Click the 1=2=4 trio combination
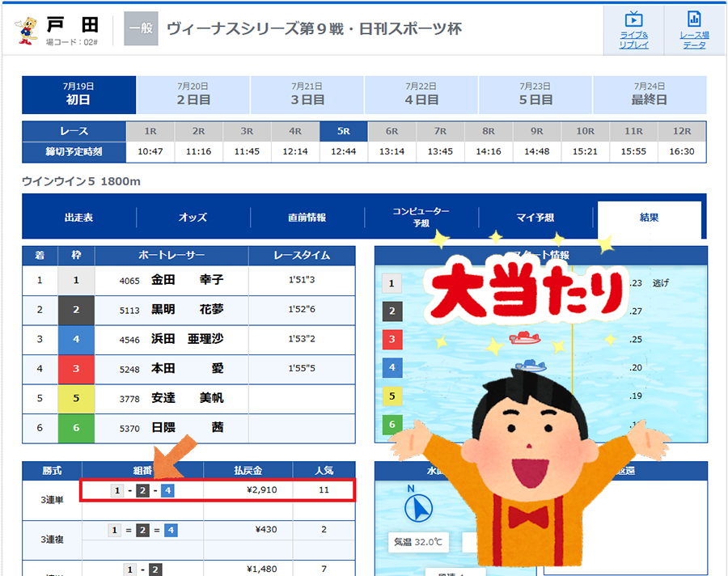728x576 pixels. [x=142, y=530]
